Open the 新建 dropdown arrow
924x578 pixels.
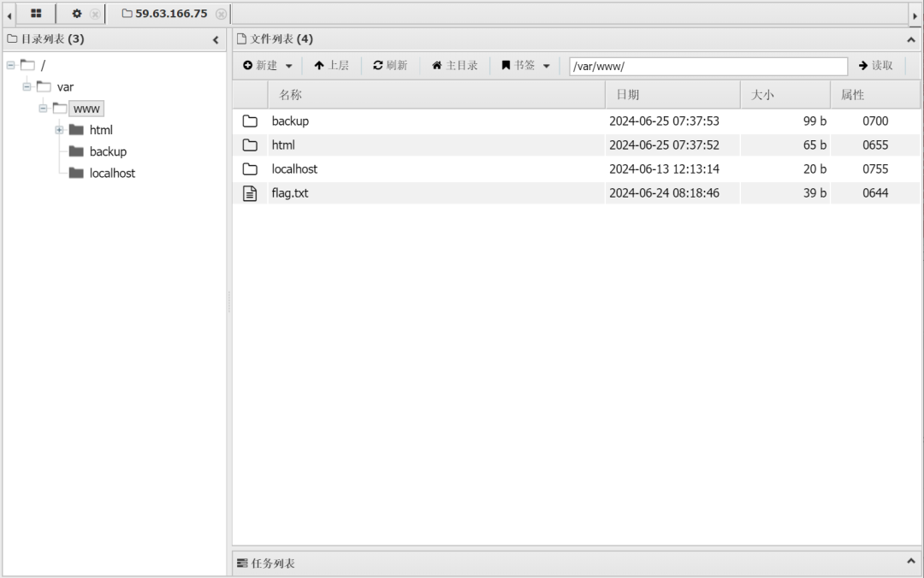(x=289, y=66)
